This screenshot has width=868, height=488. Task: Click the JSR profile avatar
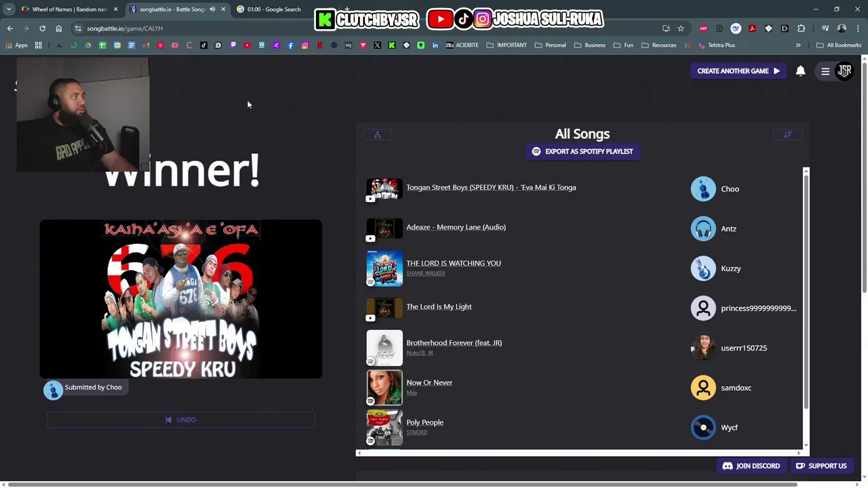click(x=844, y=70)
